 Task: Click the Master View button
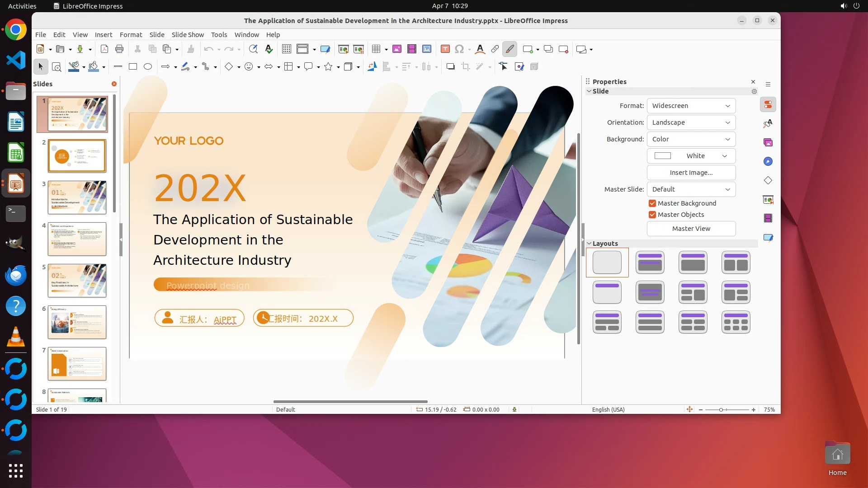click(691, 229)
